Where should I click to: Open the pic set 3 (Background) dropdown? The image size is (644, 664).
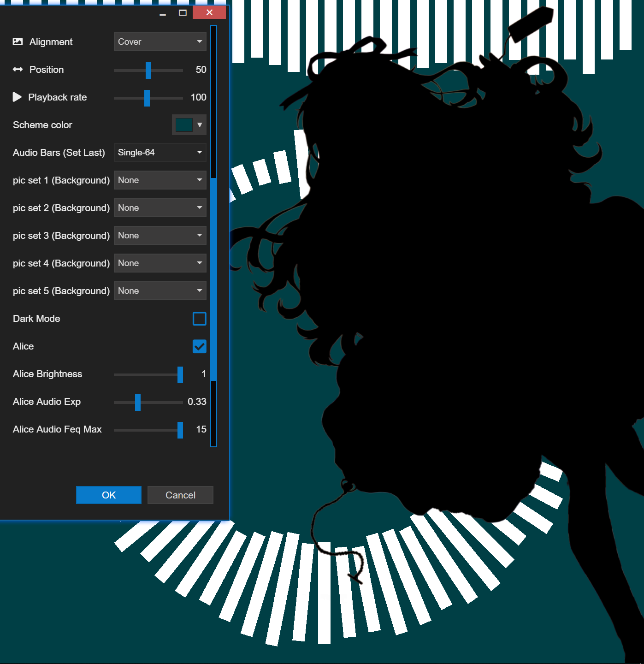coord(160,235)
